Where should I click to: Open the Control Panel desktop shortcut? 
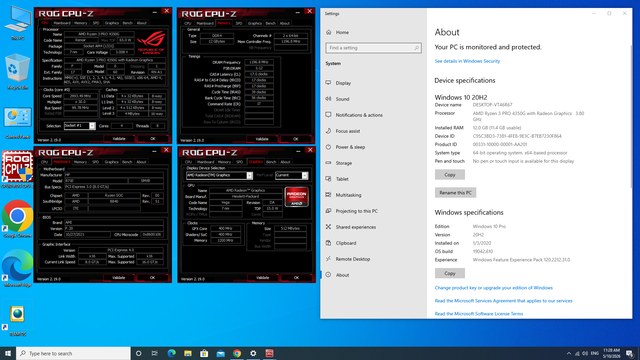pyautogui.click(x=18, y=122)
